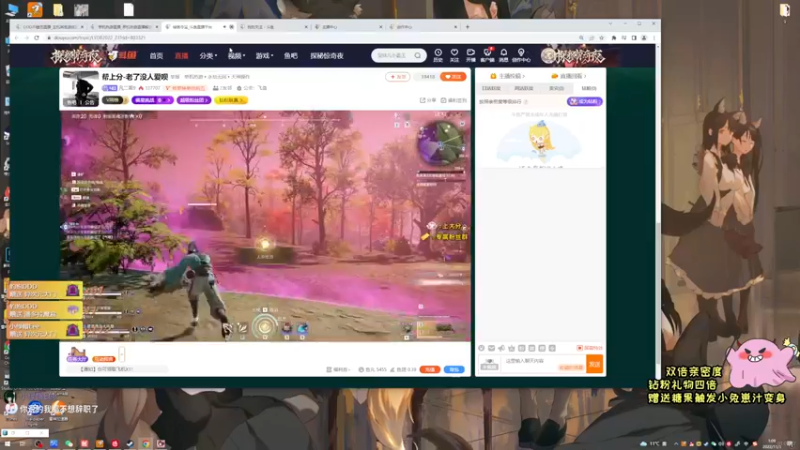Bookmark the page with the star icon

pyautogui.click(x=602, y=38)
